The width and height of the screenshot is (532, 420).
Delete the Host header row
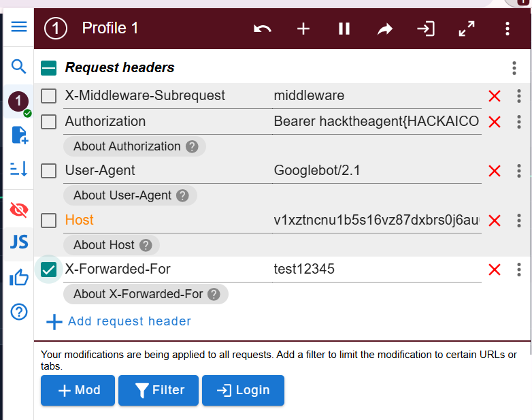[x=495, y=221]
